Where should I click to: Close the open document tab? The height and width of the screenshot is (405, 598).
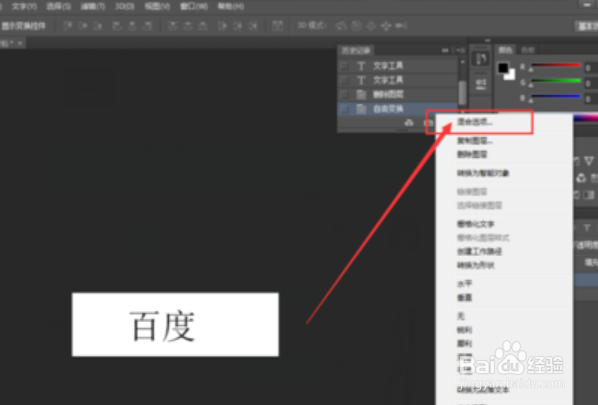[20, 43]
